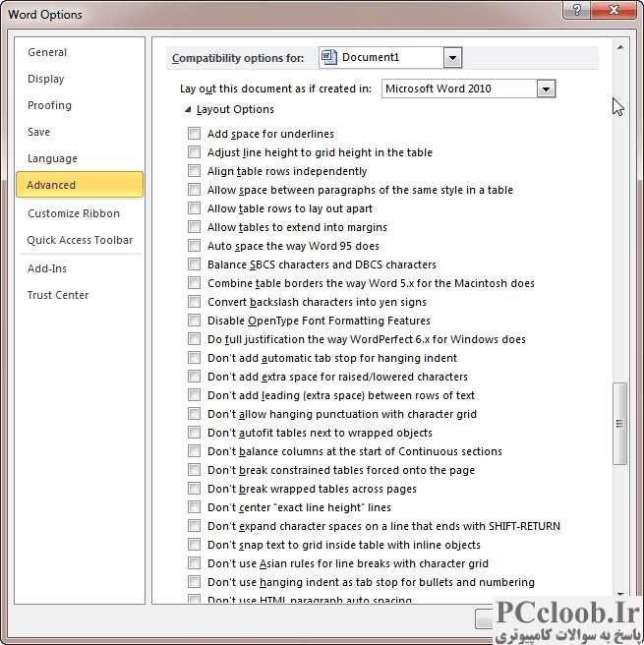Open the Microsoft Word 2010 layout dropdown

tap(546, 88)
